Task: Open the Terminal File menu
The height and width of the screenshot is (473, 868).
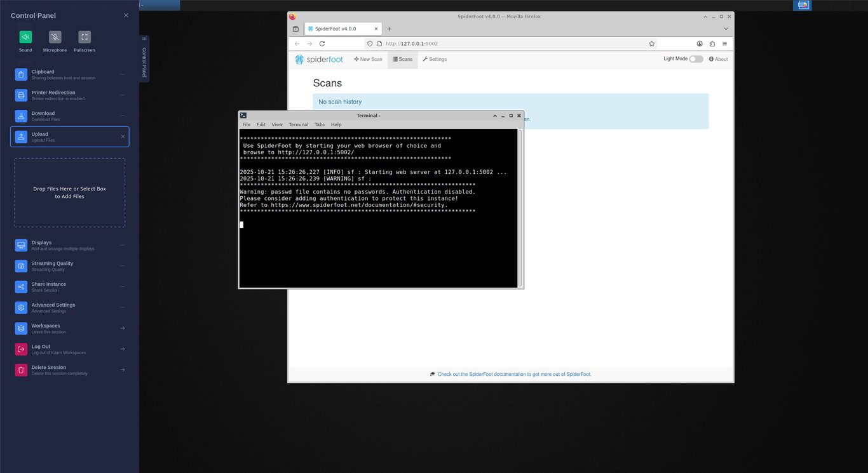Action: [x=247, y=124]
